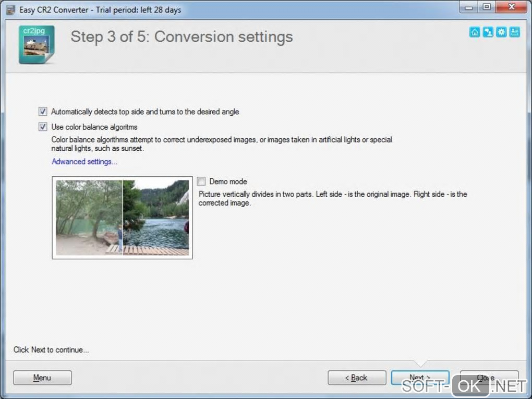Open the Home icon in the header

[x=475, y=32]
